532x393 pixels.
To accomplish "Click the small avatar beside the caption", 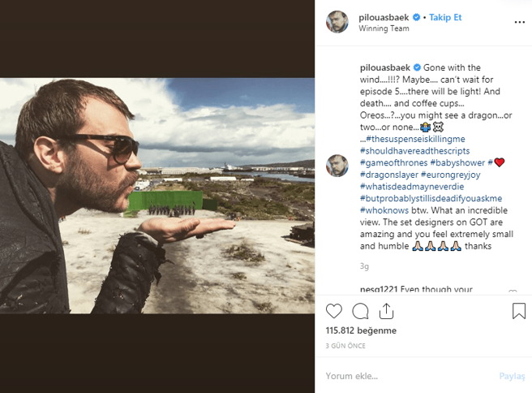I will [337, 165].
